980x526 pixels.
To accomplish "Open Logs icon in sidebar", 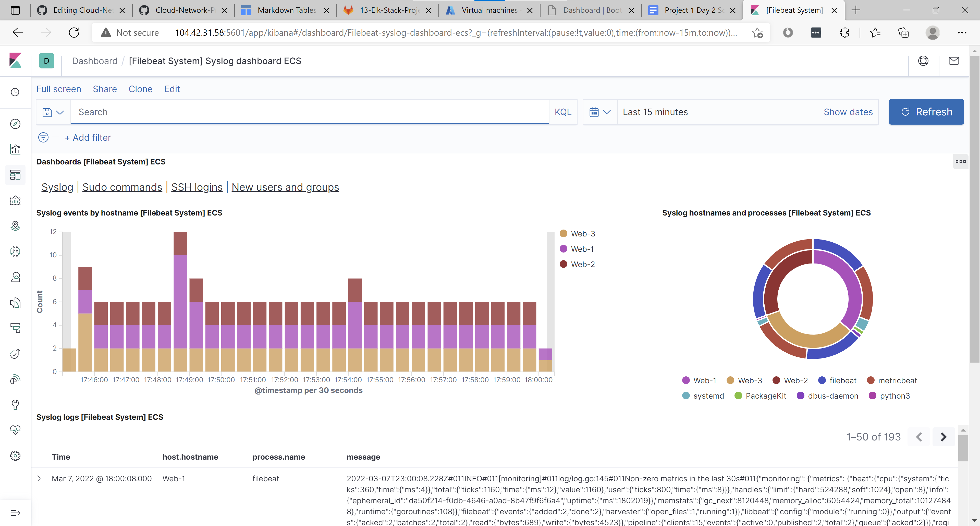I will [15, 303].
